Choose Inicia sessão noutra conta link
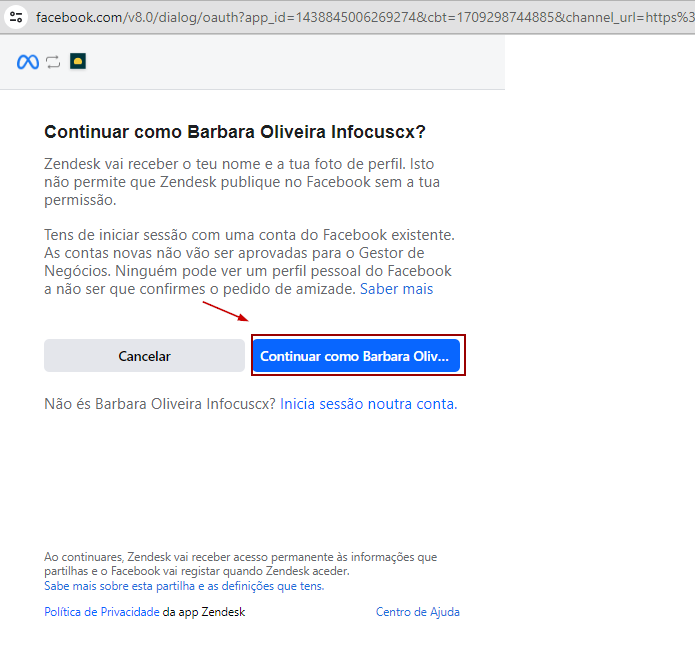 click(368, 404)
